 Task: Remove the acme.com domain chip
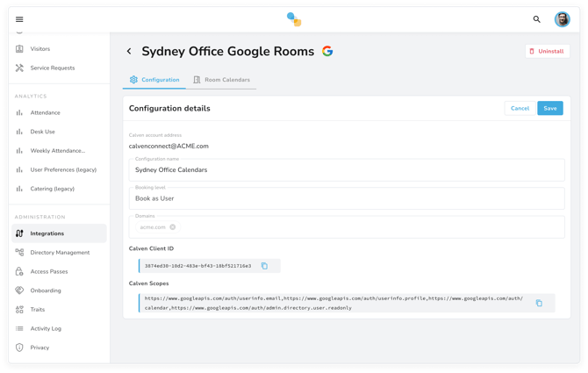173,226
